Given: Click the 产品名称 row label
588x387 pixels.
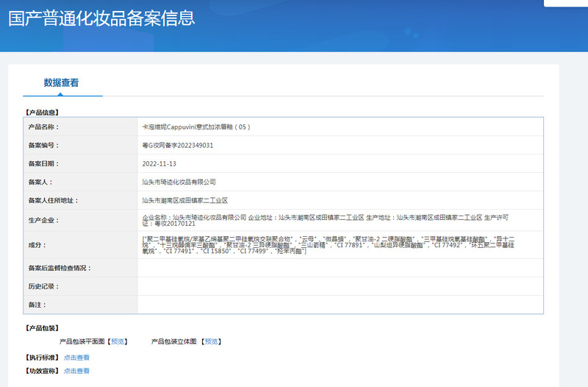Looking at the screenshot, I should coord(43,127).
